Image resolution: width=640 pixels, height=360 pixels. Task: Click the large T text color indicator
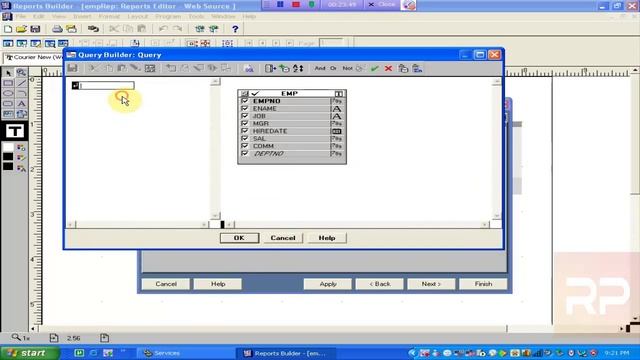point(15,131)
